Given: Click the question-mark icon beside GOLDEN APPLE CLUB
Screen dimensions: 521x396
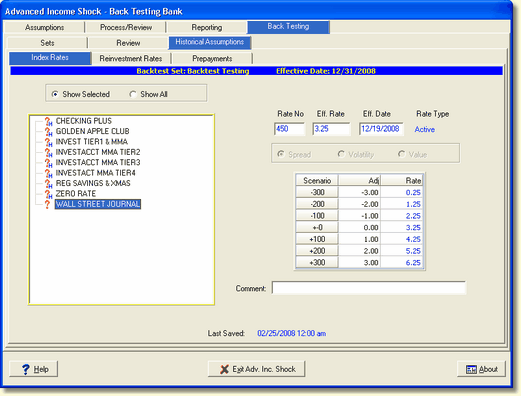Looking at the screenshot, I should pyautogui.click(x=48, y=132).
